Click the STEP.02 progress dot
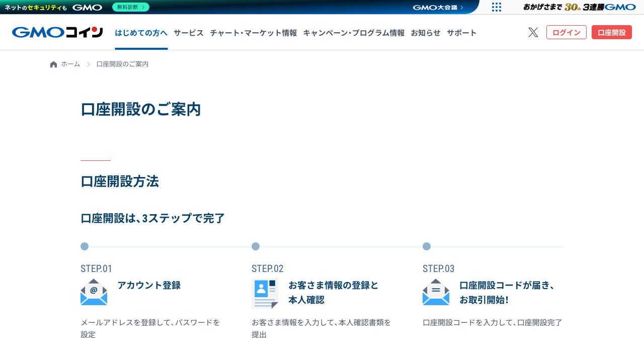Image resolution: width=644 pixels, height=362 pixels. coord(256,246)
